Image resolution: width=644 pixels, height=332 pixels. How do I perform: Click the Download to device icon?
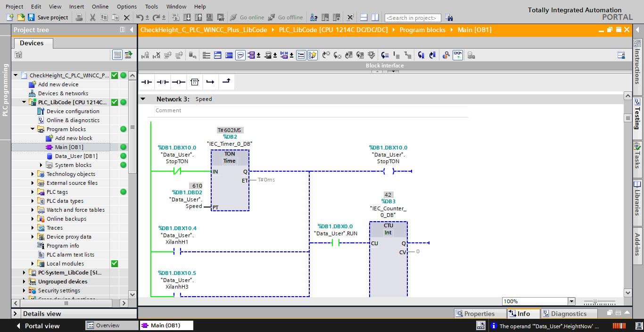[187, 17]
